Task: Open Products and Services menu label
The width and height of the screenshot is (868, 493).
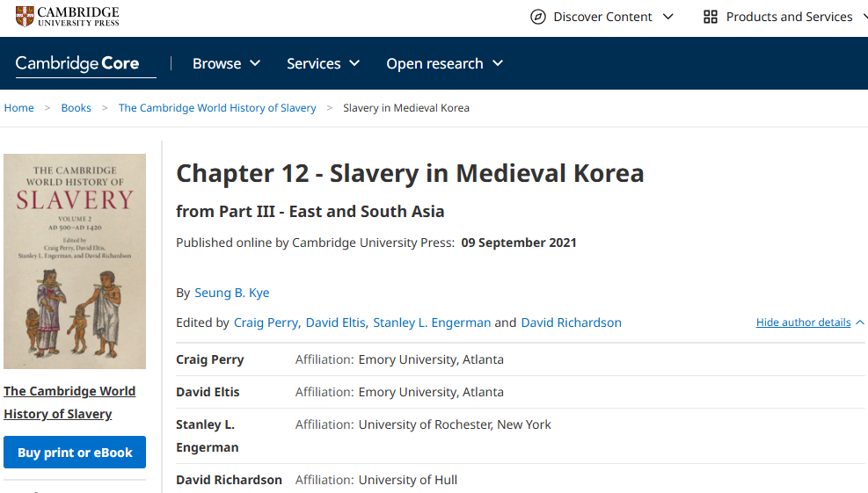Action: point(789,18)
